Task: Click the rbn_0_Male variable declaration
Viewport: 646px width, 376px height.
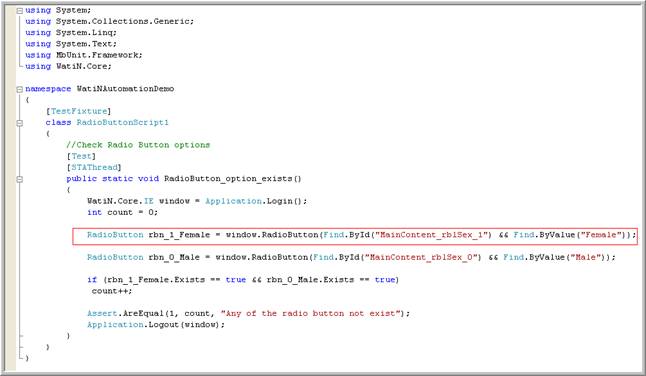Action: (174, 257)
